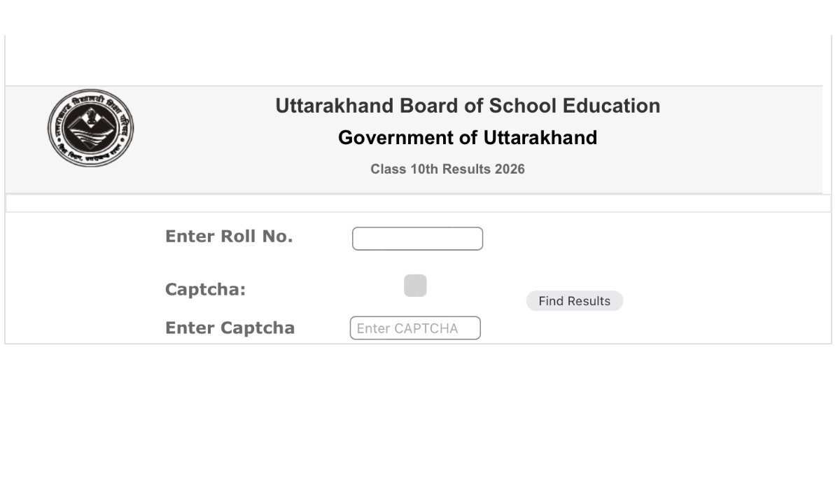This screenshot has width=840, height=504.
Task: Click the roll number entry box outline
Action: 416,238
